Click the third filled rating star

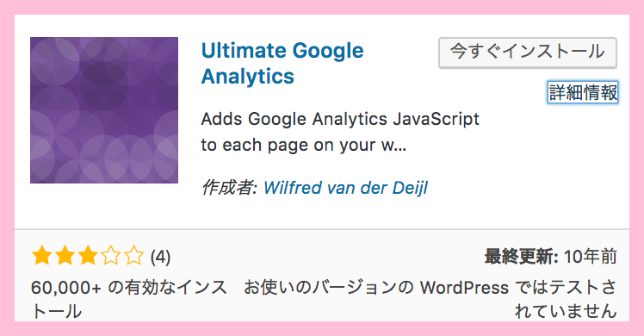pos(88,256)
